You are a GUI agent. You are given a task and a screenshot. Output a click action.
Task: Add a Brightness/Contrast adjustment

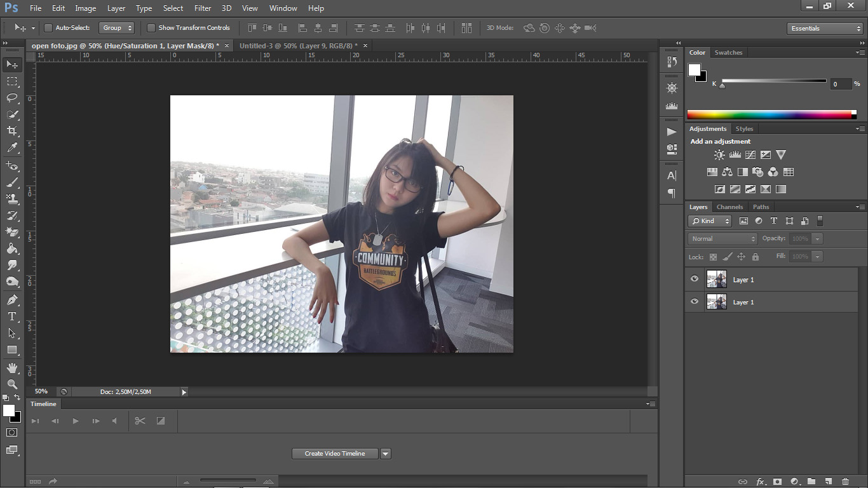pos(719,155)
